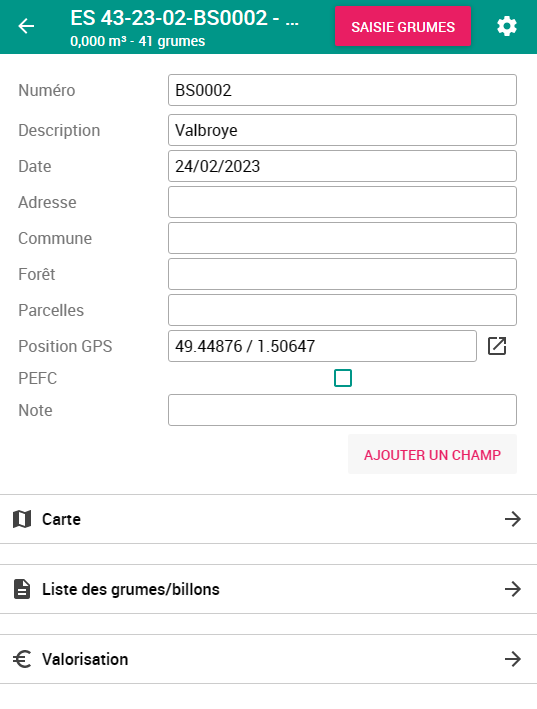Click AJOUTER UN CHAMP button

432,454
